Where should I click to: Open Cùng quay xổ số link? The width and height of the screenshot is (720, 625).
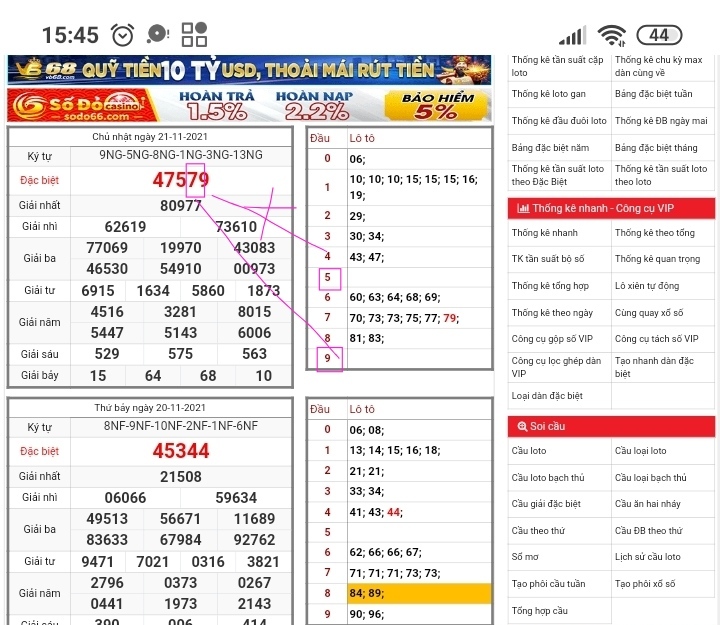(649, 313)
